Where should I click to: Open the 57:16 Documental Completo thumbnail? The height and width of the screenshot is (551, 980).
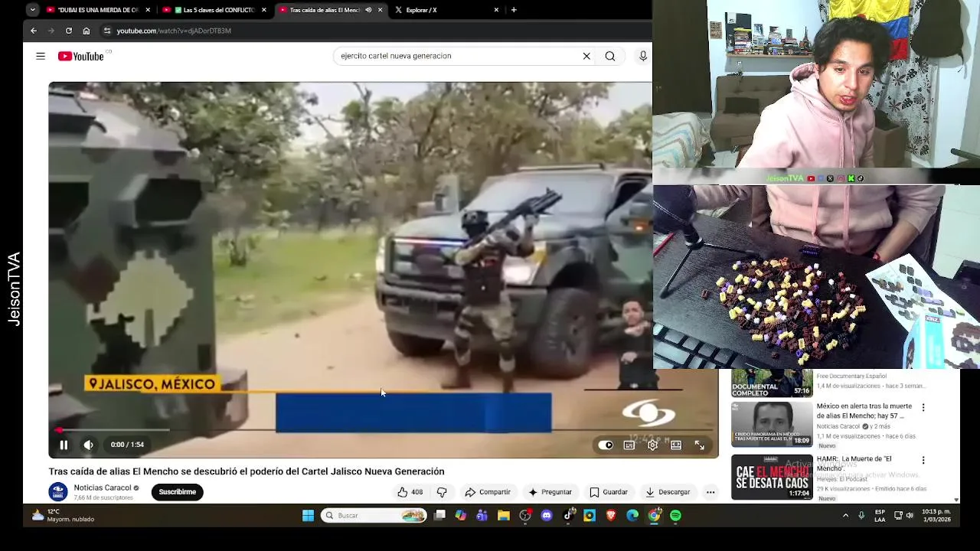772,383
